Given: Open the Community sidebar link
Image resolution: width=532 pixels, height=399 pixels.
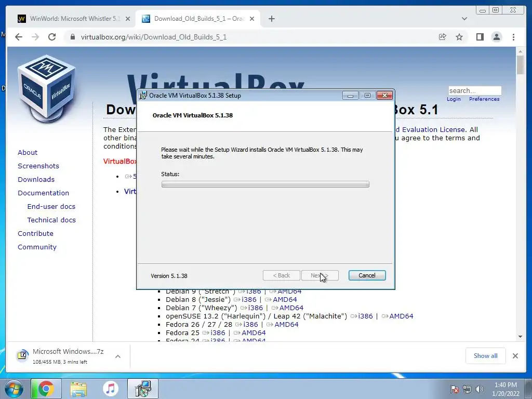Looking at the screenshot, I should (x=37, y=247).
